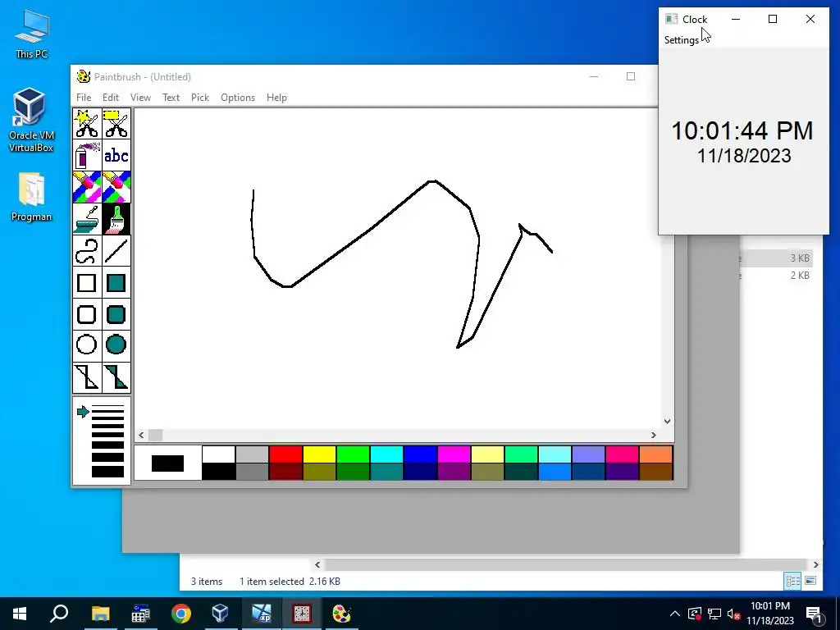Launch Google Chrome from the taskbar

(181, 614)
